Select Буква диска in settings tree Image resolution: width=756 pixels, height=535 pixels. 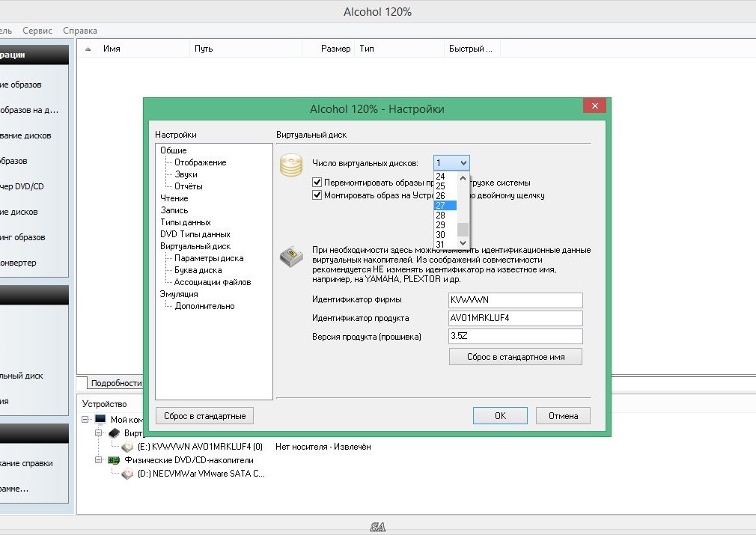[x=198, y=270]
